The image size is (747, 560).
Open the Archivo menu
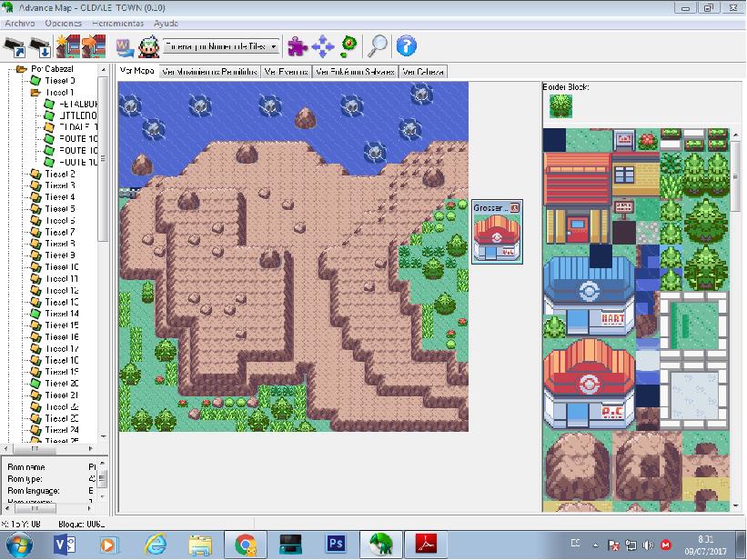(19, 22)
